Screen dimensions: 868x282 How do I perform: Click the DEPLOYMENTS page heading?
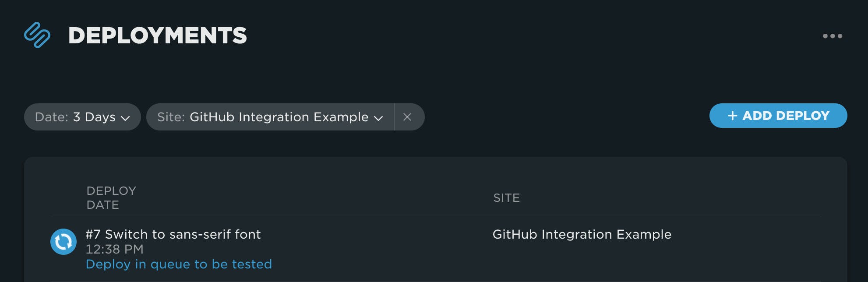tap(157, 35)
